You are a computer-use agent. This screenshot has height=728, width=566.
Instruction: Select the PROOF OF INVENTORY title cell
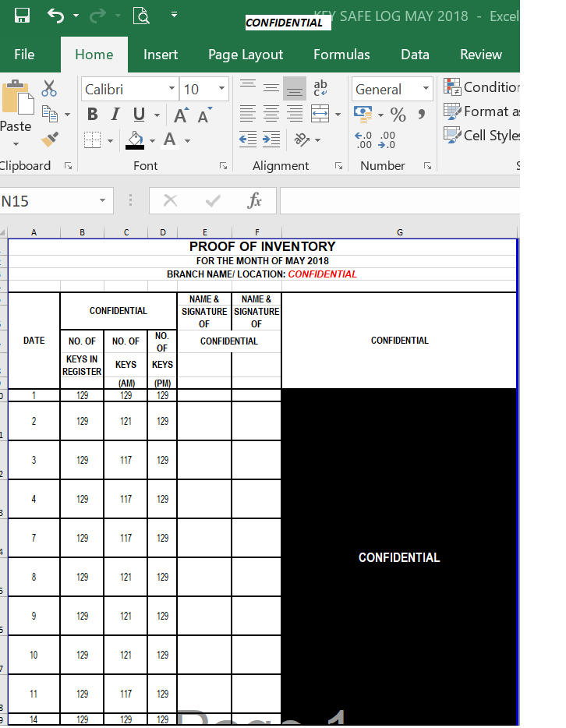(x=262, y=246)
